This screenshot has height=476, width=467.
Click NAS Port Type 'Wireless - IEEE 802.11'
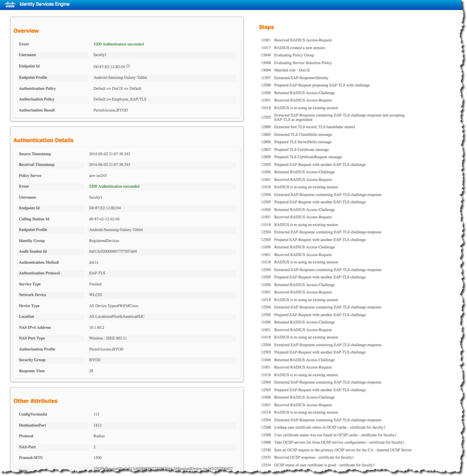(x=108, y=338)
